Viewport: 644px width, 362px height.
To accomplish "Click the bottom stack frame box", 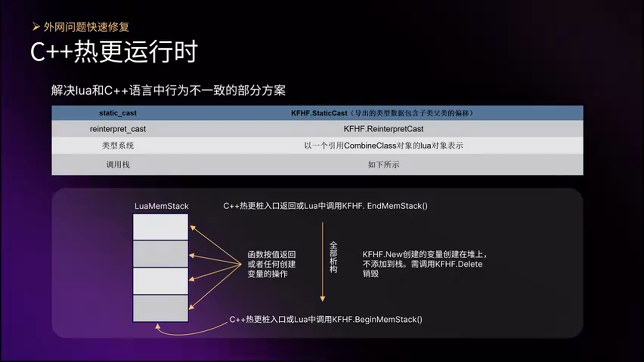I will [160, 308].
